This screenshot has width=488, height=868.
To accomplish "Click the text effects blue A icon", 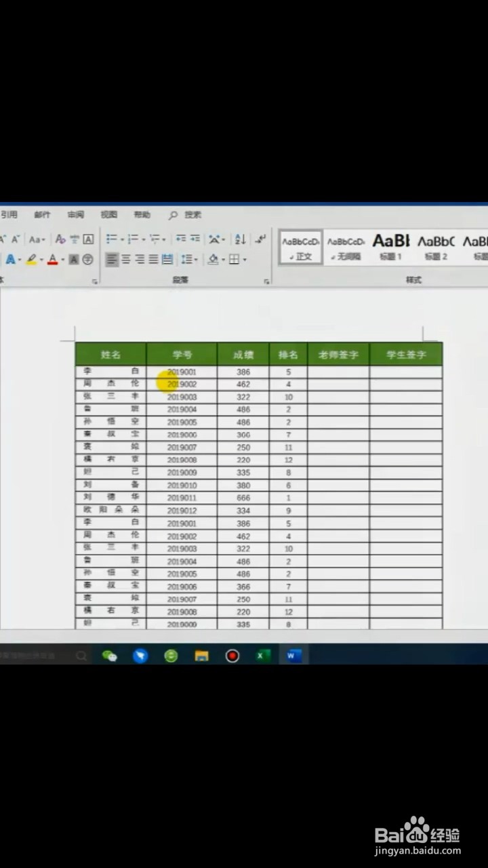I will [10, 259].
